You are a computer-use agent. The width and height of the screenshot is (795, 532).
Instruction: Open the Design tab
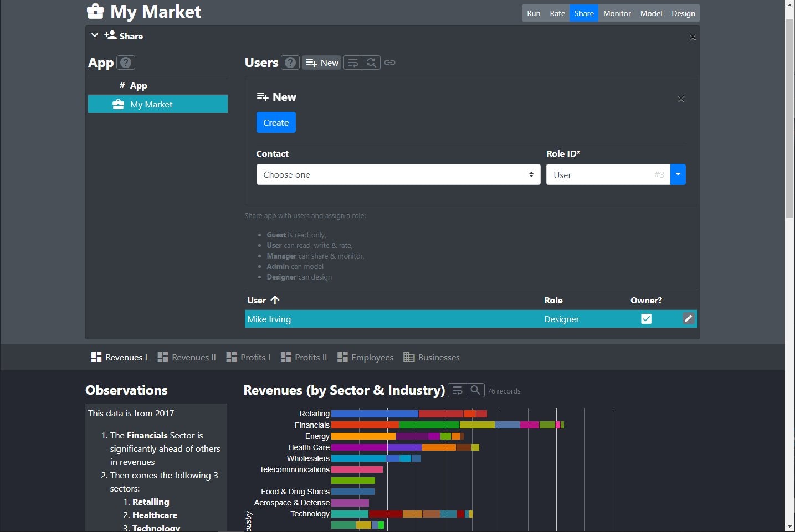[x=683, y=13]
